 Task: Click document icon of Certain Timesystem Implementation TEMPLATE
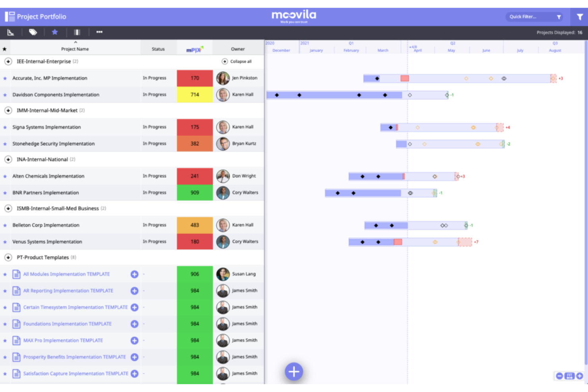[x=16, y=307]
